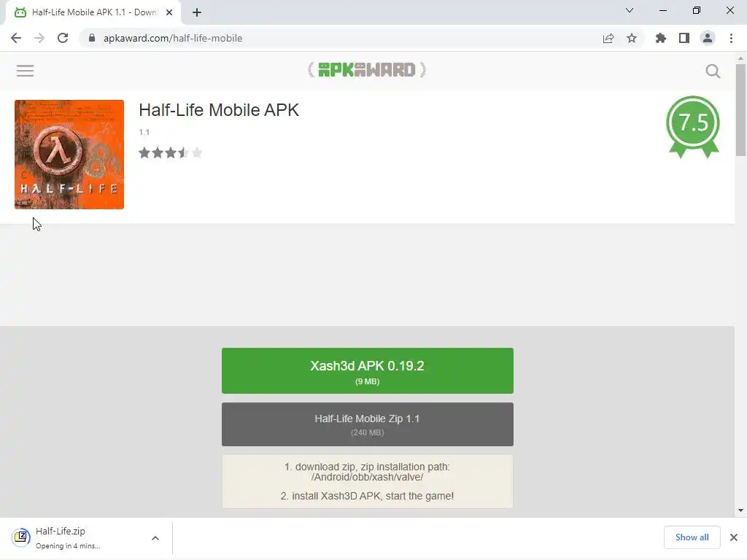
Task: Close the Half-Life Mobile APK tab
Action: [169, 12]
